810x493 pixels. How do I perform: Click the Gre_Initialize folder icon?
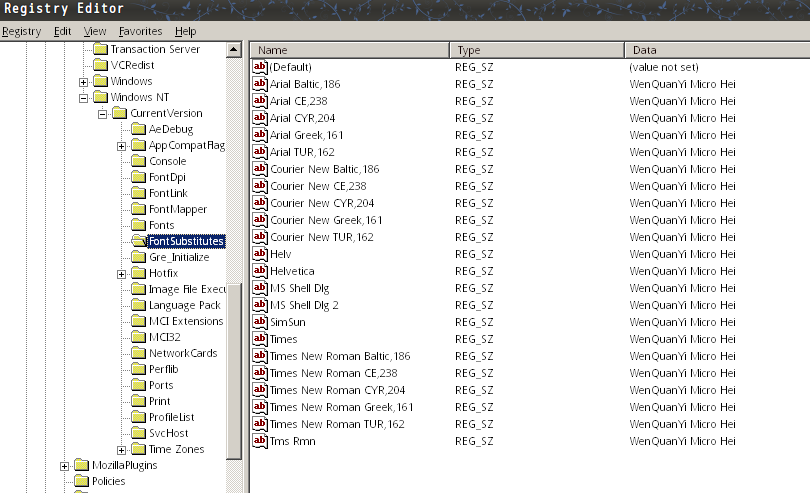(138, 257)
